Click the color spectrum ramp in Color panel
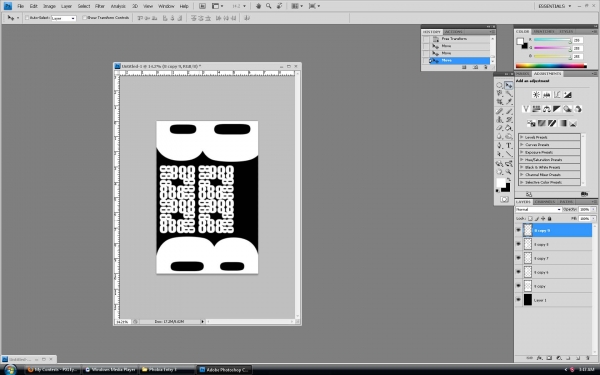The image size is (600, 375). [x=551, y=66]
